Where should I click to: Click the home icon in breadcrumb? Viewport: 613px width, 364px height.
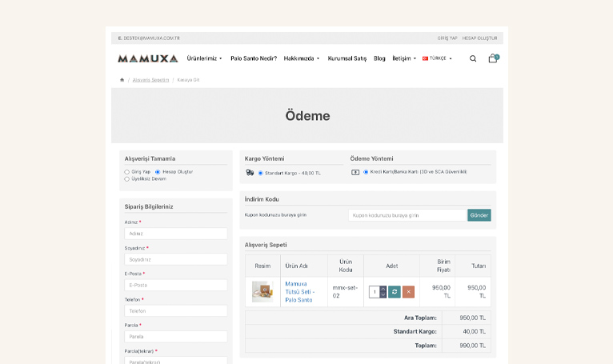coord(122,80)
